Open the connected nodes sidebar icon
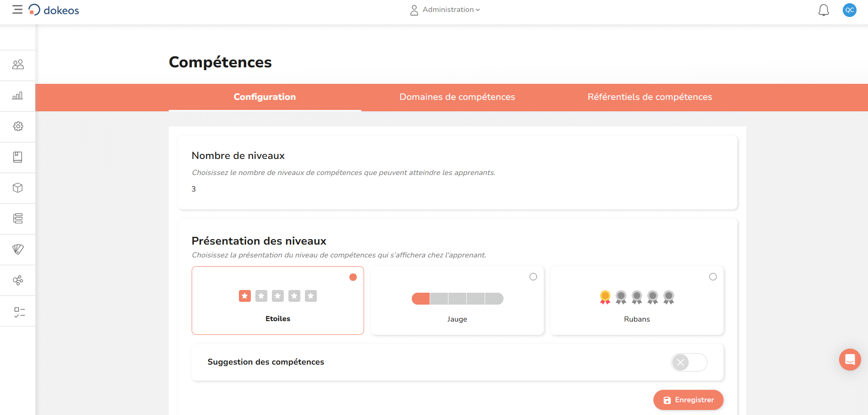Screen dimensions: 868x415 coord(18,280)
